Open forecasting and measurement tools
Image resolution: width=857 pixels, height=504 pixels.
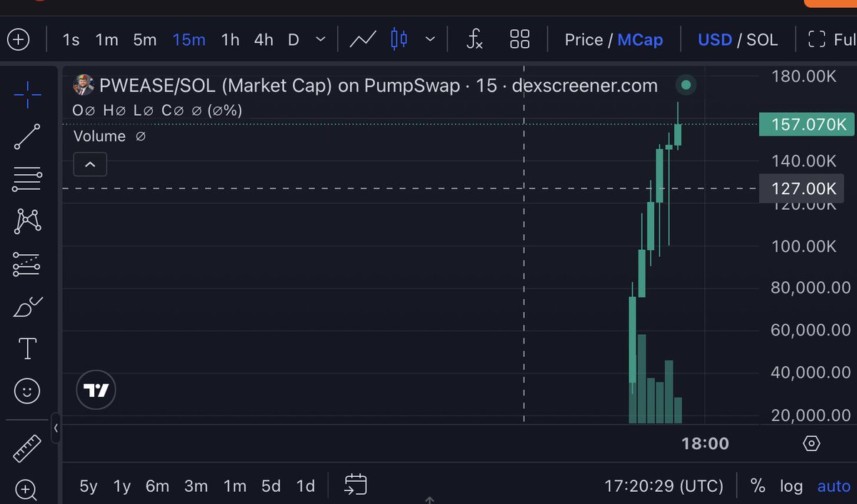27,264
